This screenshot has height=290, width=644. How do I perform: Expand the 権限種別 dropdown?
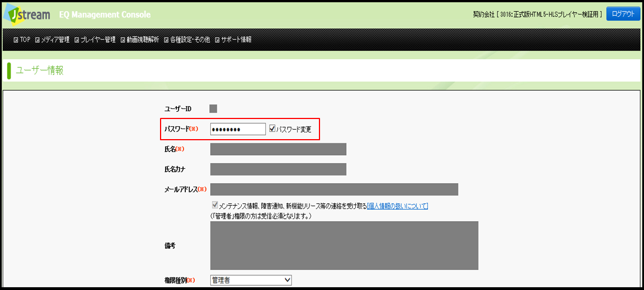coord(251,280)
